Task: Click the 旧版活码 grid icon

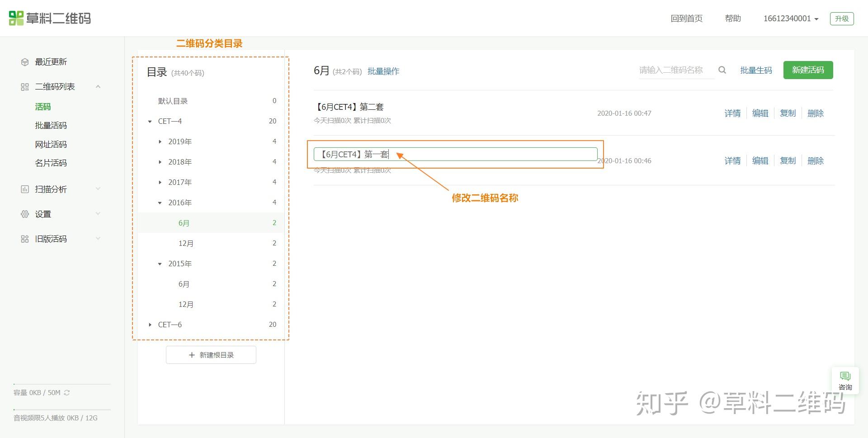Action: tap(25, 239)
